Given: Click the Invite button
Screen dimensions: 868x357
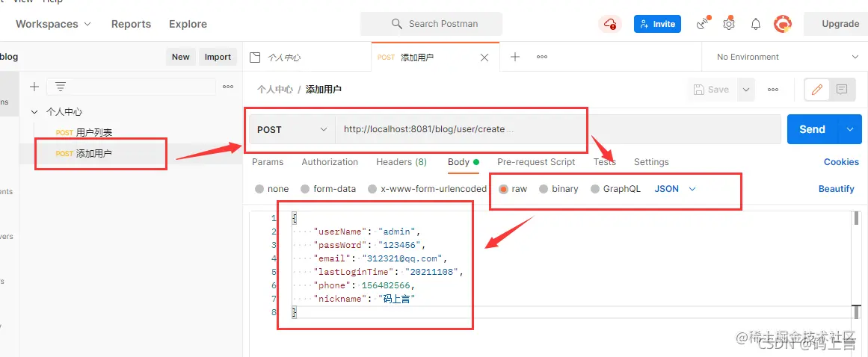Looking at the screenshot, I should tap(657, 24).
